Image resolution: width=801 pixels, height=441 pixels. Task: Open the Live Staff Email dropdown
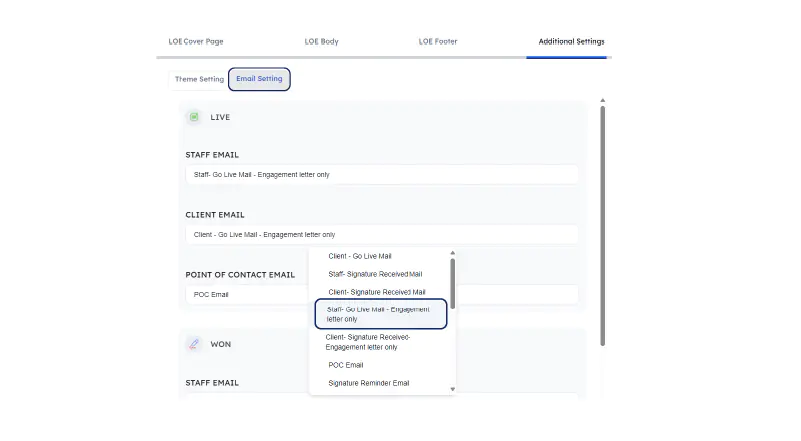pyautogui.click(x=382, y=175)
